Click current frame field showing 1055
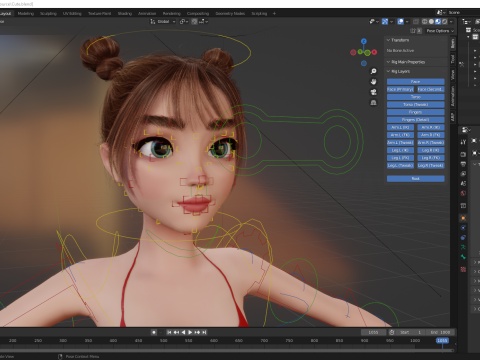Image resolution: width=480 pixels, height=360 pixels. click(373, 332)
